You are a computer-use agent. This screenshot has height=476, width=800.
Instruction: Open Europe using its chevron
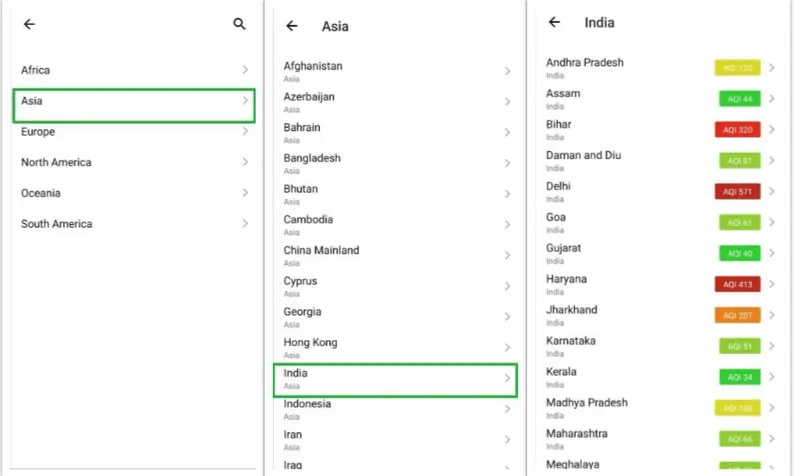click(245, 131)
